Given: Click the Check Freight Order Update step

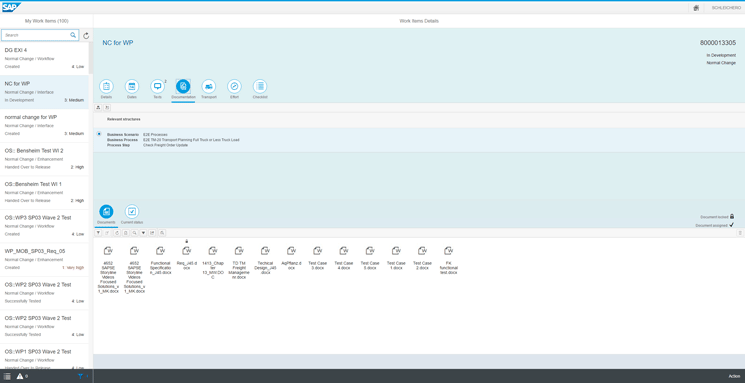Looking at the screenshot, I should coord(165,145).
